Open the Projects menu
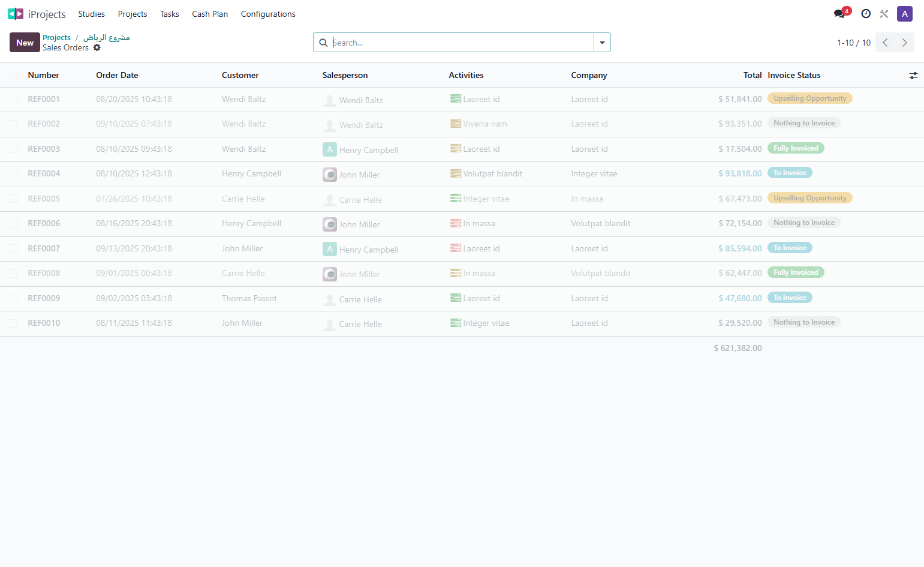The width and height of the screenshot is (924, 567). pos(133,14)
